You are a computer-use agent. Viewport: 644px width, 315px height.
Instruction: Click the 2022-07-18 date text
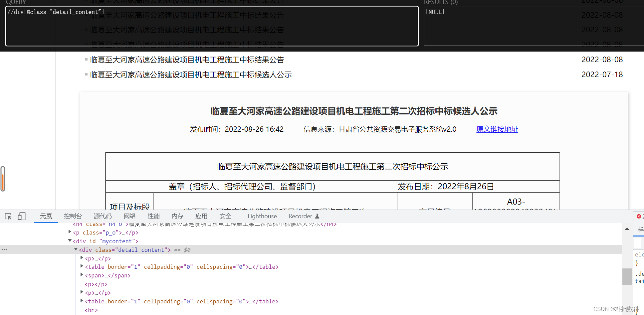[x=602, y=75]
